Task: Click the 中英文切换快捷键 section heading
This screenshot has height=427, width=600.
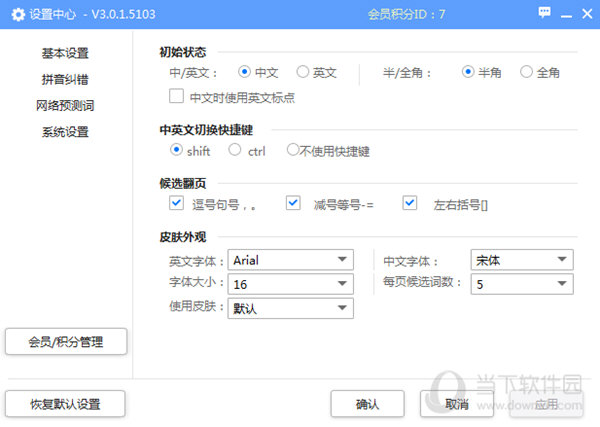Action: pyautogui.click(x=206, y=130)
